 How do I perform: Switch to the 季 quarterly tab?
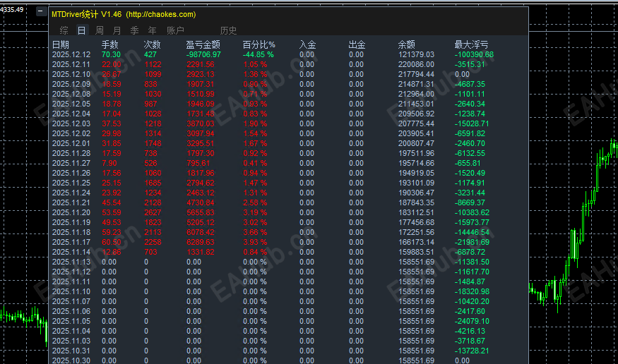pyautogui.click(x=135, y=30)
